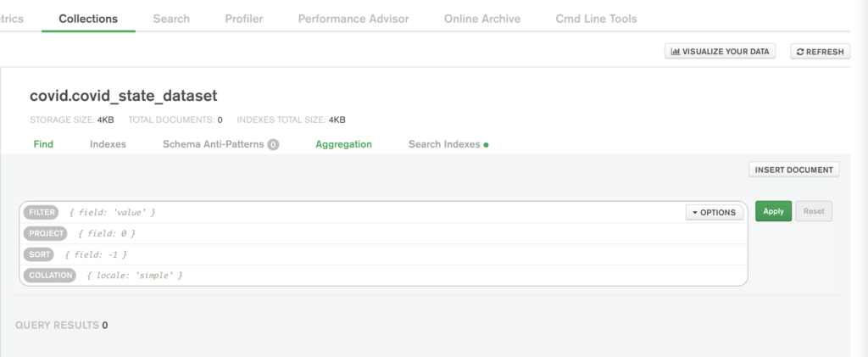Open the Cmd Line Tools tab
Image resolution: width=868 pixels, height=357 pixels.
(596, 19)
